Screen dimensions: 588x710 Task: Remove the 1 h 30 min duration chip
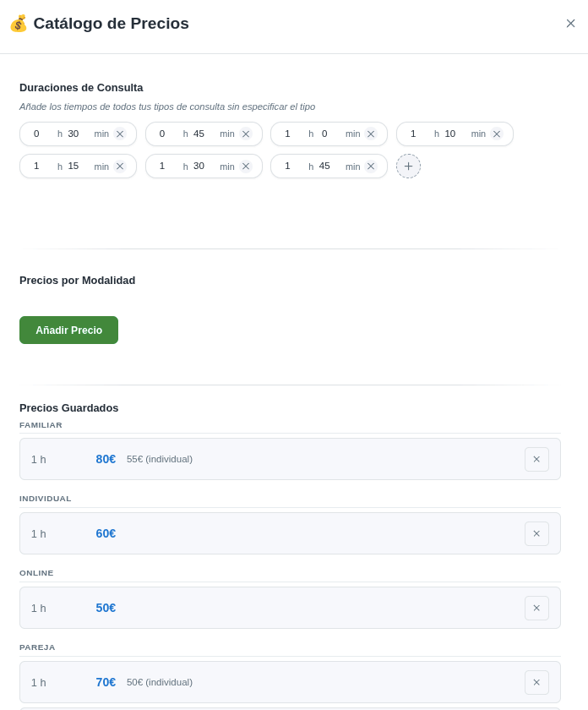tap(246, 167)
